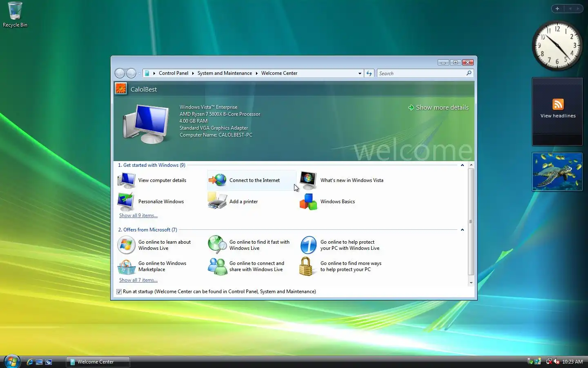Click Welcome Center taskbar button
Screen dimensions: 588x368
click(x=98, y=362)
